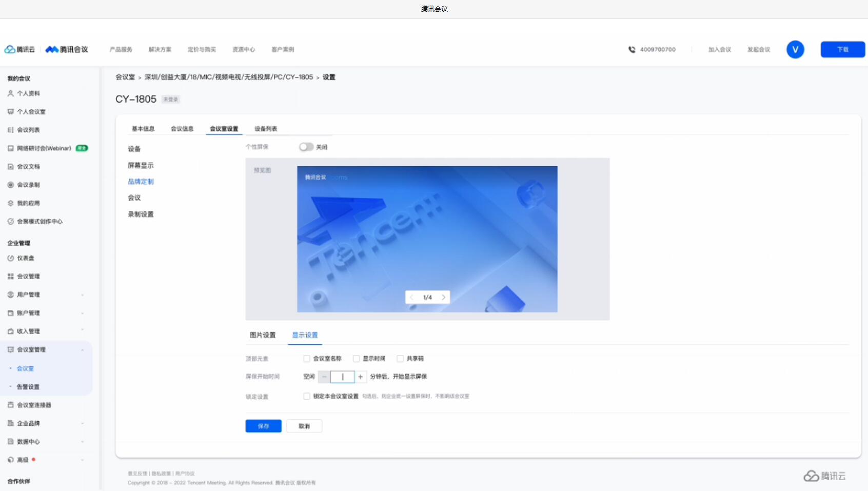Click the 发起会议 link
Image resolution: width=868 pixels, height=491 pixels.
point(759,50)
